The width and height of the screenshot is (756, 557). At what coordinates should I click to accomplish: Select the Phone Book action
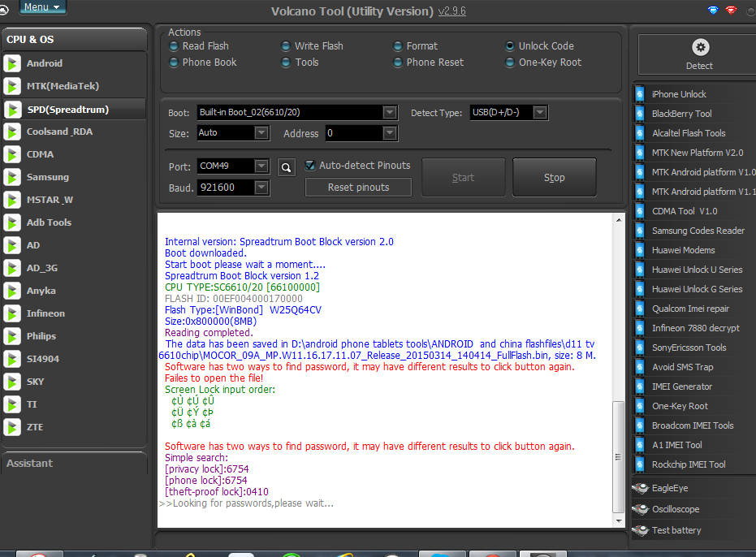[x=174, y=63]
